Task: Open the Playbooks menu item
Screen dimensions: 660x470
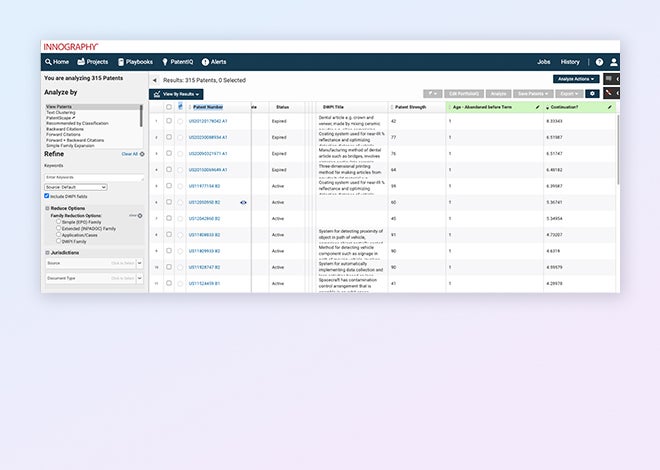Action: (140, 62)
